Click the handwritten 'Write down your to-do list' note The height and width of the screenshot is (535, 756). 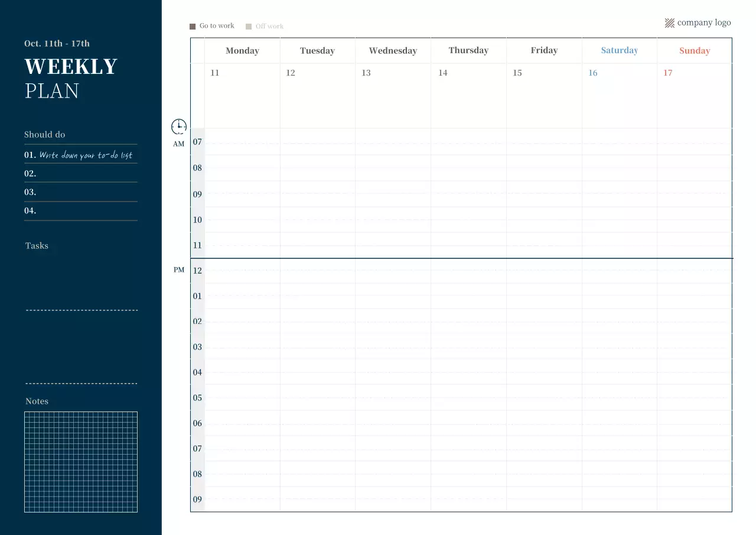86,155
